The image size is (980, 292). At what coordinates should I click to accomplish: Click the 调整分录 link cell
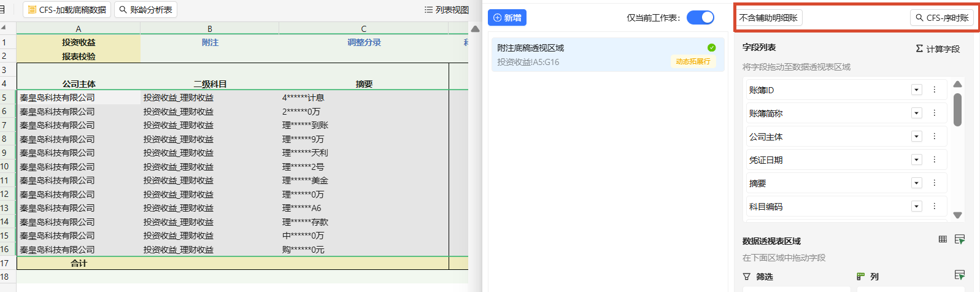pos(364,42)
